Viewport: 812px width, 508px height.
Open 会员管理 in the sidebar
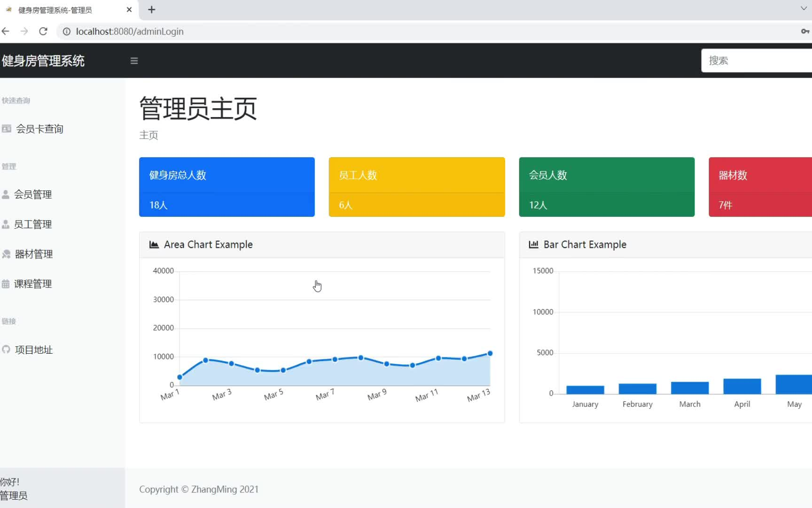pyautogui.click(x=33, y=194)
